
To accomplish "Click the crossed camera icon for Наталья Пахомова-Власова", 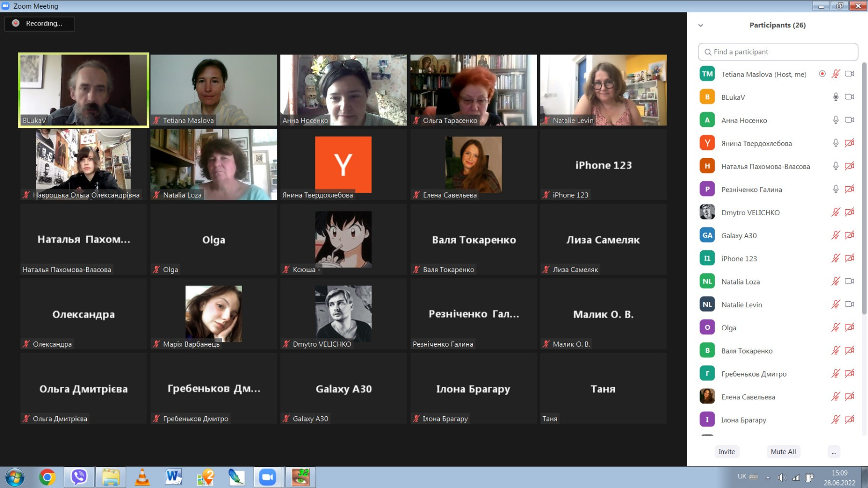I will tap(850, 166).
